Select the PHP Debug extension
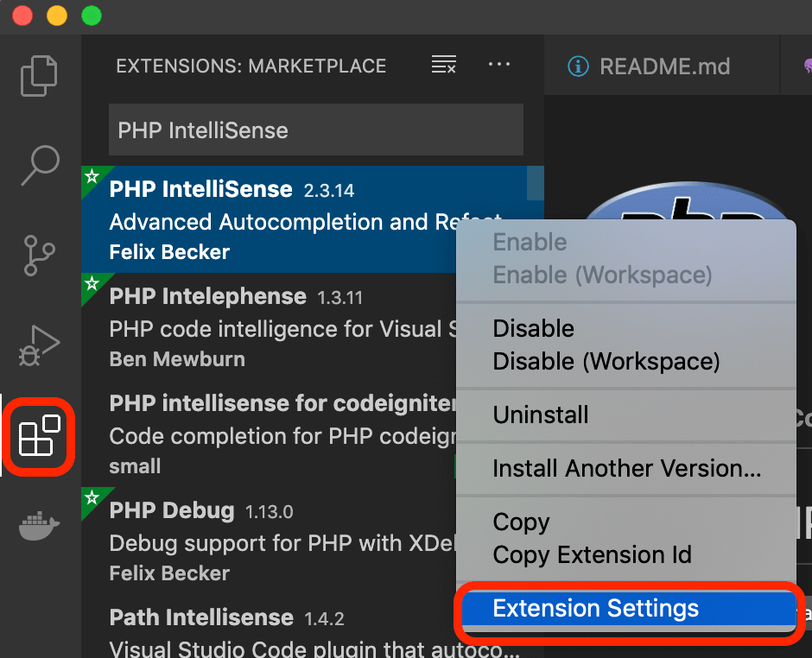The width and height of the screenshot is (812, 658). coord(269,541)
